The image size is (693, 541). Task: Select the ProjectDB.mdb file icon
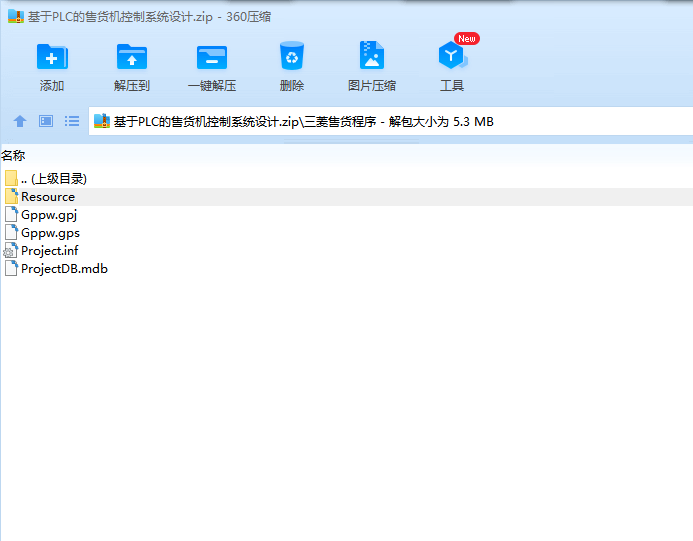[11, 269]
